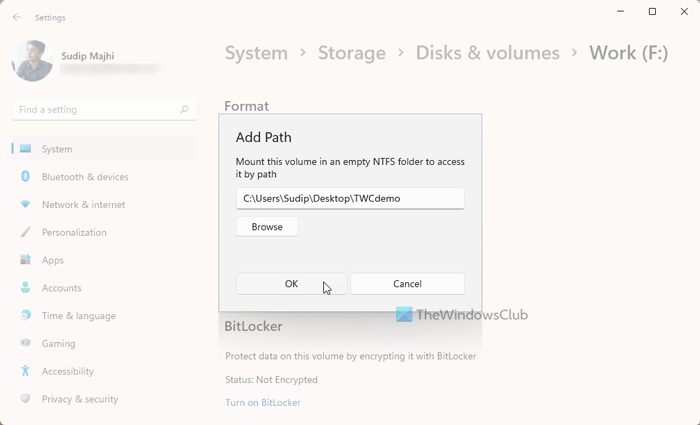Focus the Find a setting search box

pos(95,110)
